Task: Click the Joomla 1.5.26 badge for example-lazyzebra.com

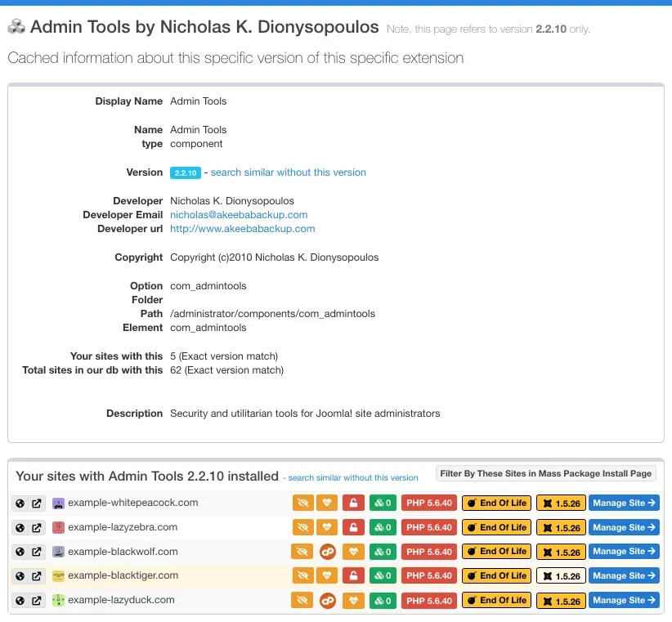Action: pyautogui.click(x=561, y=527)
